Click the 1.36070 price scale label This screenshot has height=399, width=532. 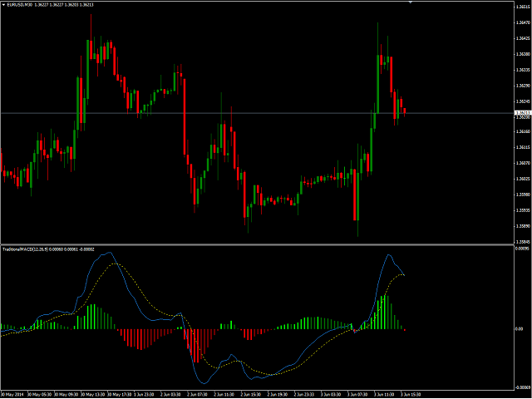pyautogui.click(x=523, y=163)
